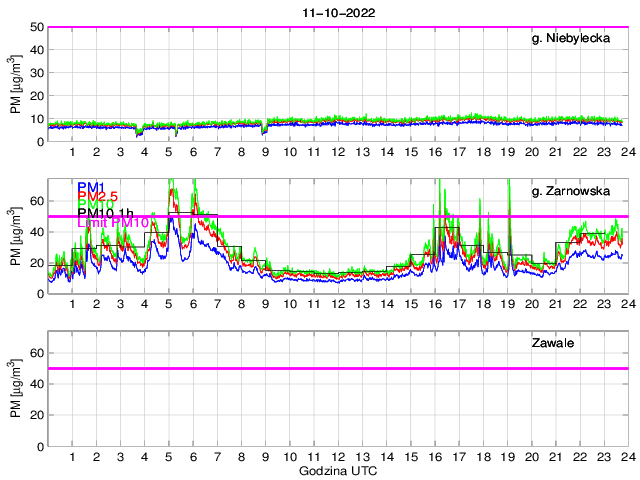Click the red PM2.5 legend entry
The image size is (640, 480).
[x=99, y=197]
